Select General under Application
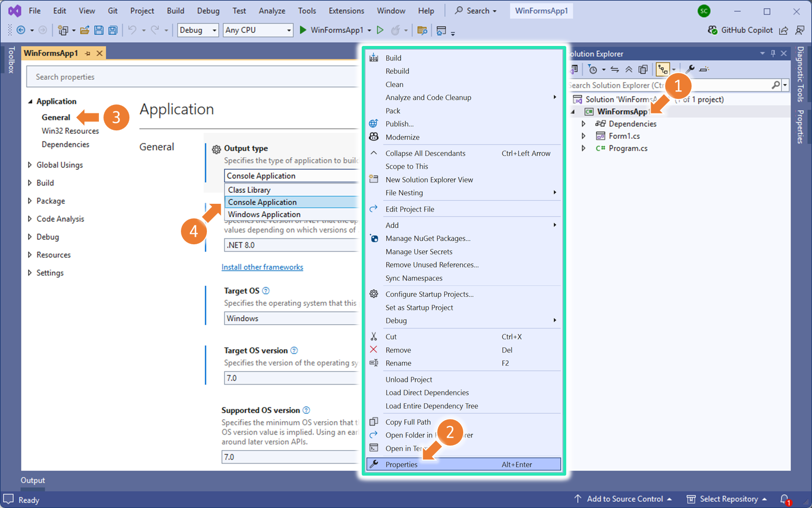The width and height of the screenshot is (812, 508). click(56, 117)
